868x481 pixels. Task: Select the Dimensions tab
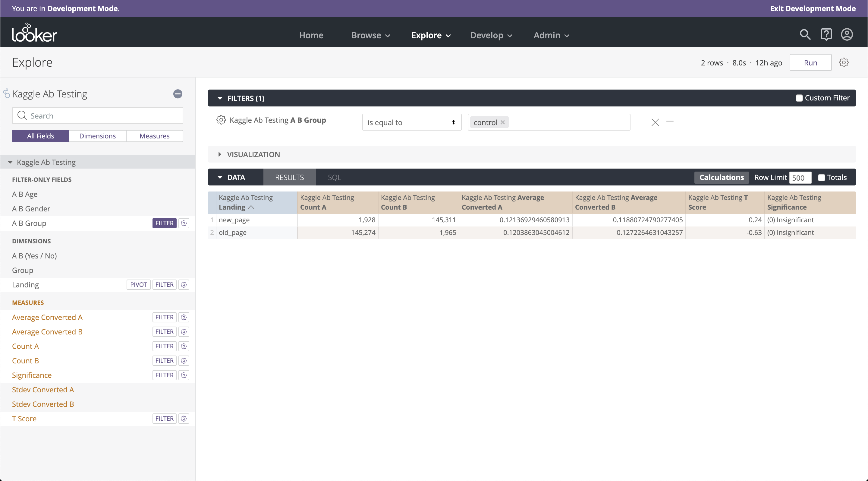97,136
